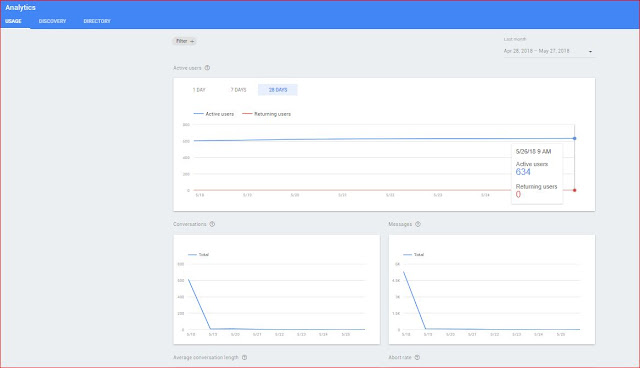Add a filter with the Filter chip
Image resolution: width=640 pixels, height=368 pixels.
(184, 41)
